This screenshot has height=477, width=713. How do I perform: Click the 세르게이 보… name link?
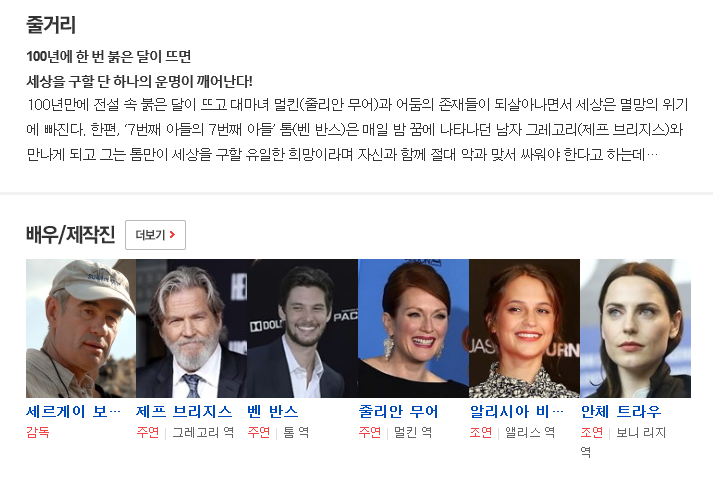[x=73, y=412]
